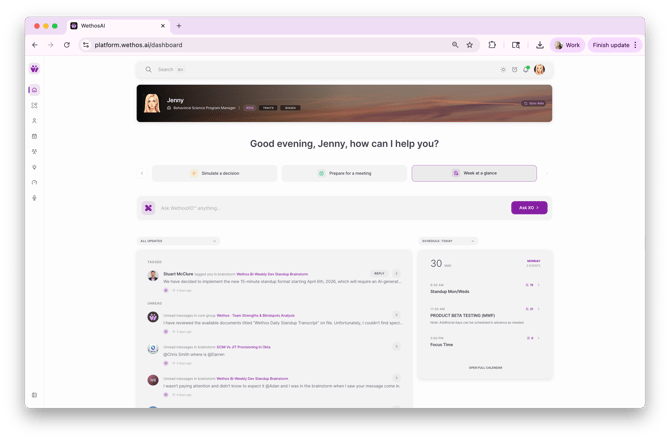Open SCIM Vs JIT Provisioning in Okta link
Image resolution: width=670 pixels, height=441 pixels.
tap(244, 347)
